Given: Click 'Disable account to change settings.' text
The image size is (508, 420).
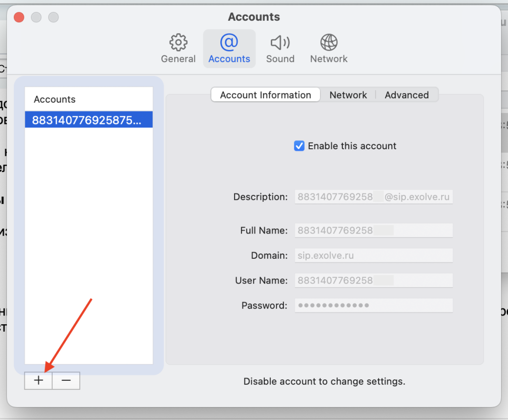Looking at the screenshot, I should (x=324, y=381).
